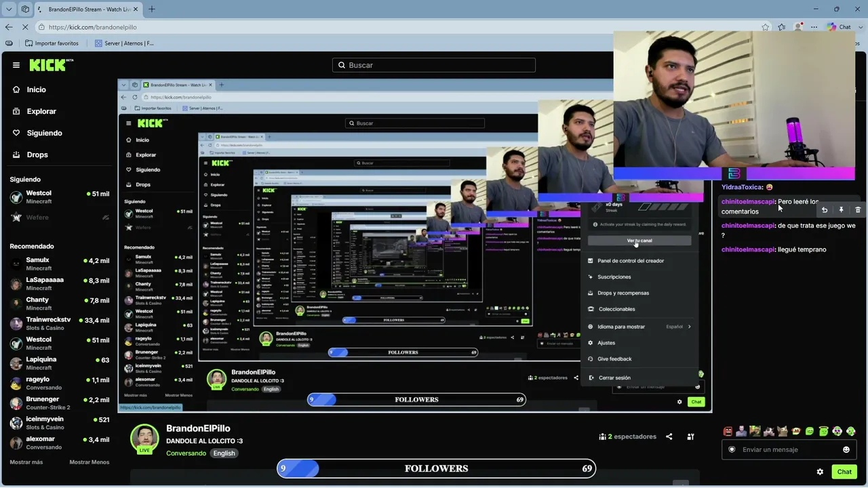Open the browser Workspaces icon
Viewport: 868px width, 488px height.
coord(25,9)
